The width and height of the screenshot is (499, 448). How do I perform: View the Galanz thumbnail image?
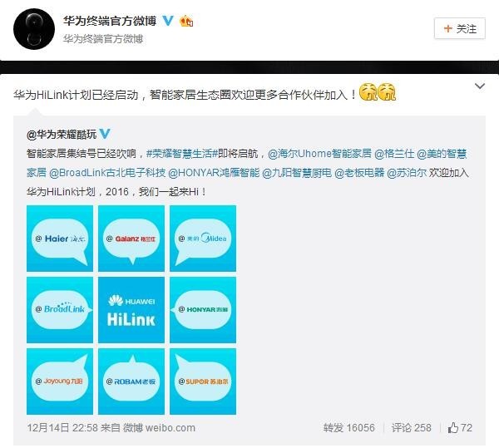pyautogui.click(x=131, y=239)
